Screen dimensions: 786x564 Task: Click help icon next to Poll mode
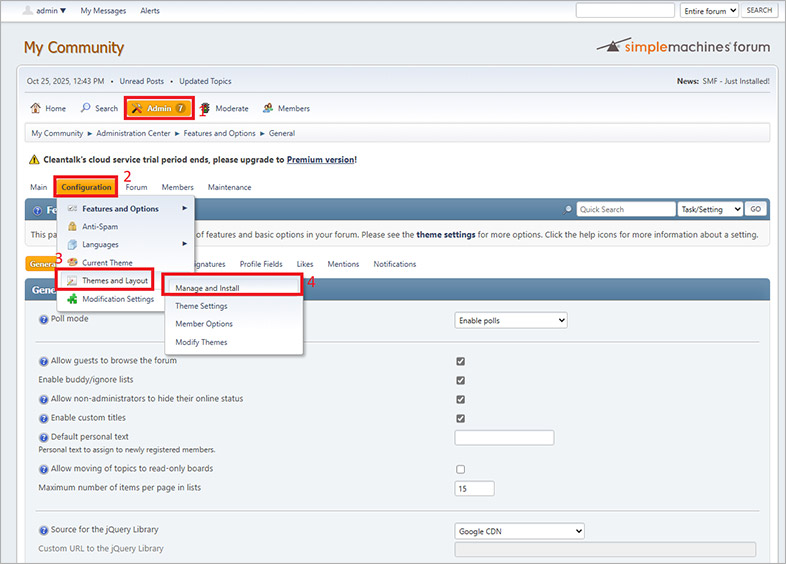click(x=44, y=319)
